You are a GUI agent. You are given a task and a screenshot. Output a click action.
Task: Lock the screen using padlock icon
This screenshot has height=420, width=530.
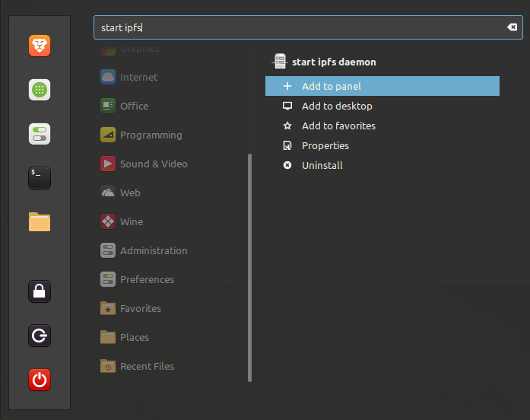(x=40, y=291)
